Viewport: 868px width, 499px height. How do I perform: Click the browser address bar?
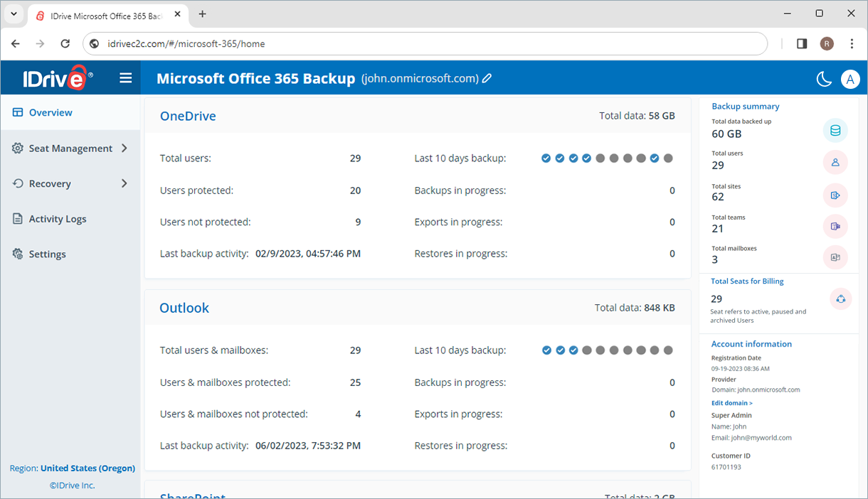427,43
